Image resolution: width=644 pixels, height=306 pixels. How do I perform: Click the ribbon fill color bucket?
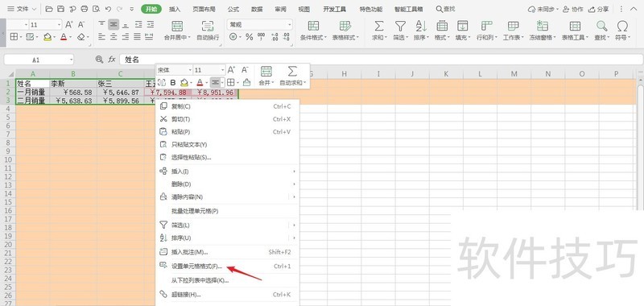[x=47, y=37]
